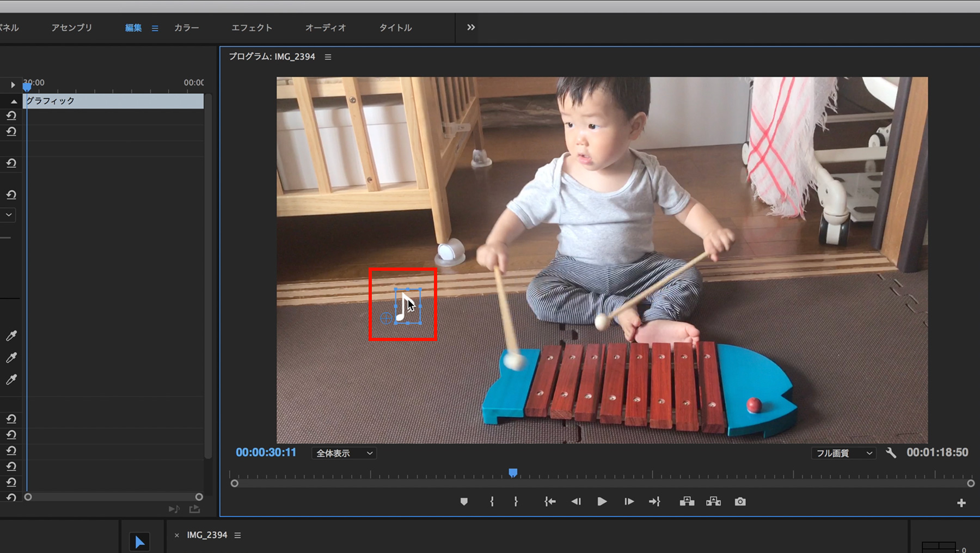Switch to the カラー workspace tab
This screenshot has width=980, height=553.
[186, 28]
